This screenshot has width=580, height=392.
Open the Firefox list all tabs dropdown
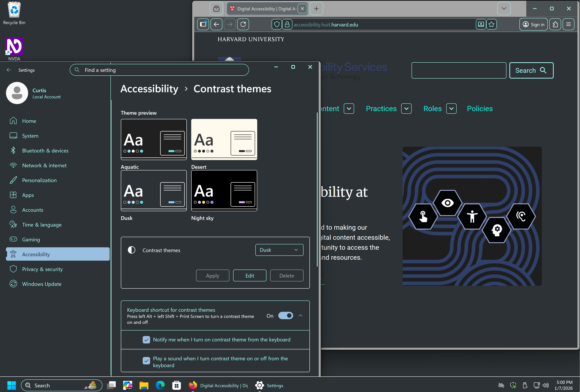(x=504, y=9)
